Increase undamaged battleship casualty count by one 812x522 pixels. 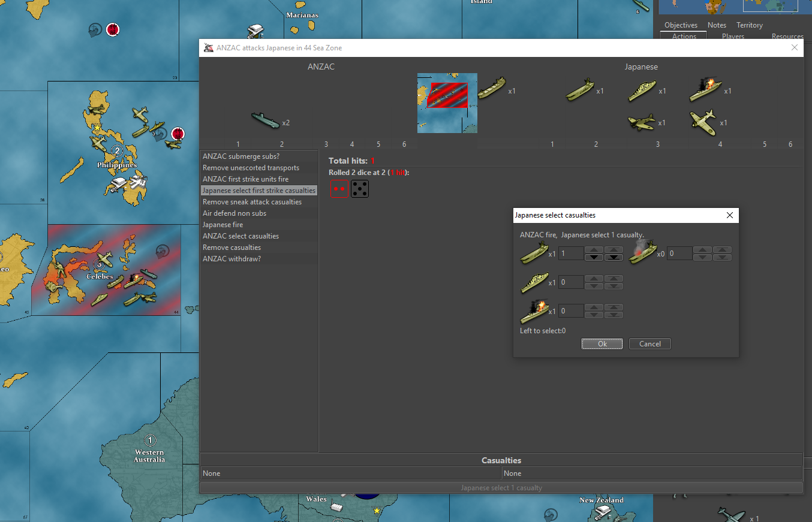(x=594, y=278)
